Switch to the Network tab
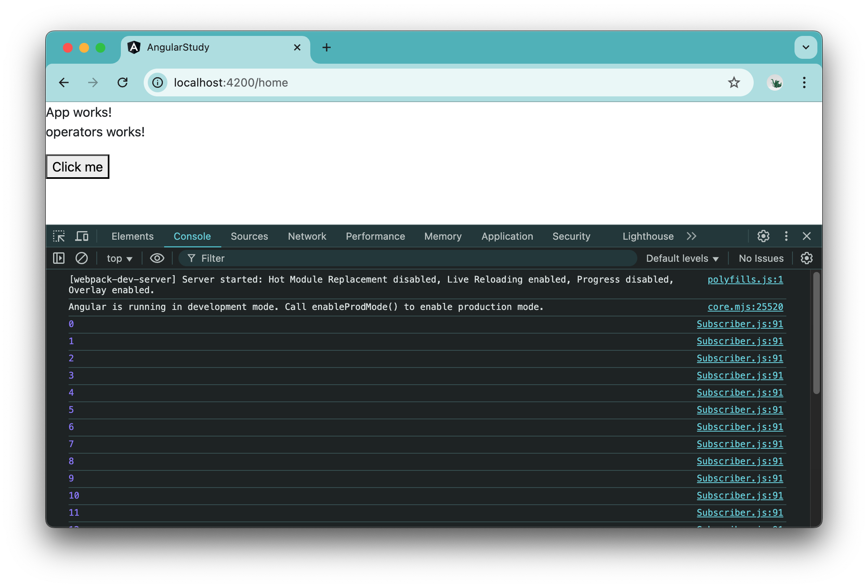The height and width of the screenshot is (588, 868). tap(307, 236)
